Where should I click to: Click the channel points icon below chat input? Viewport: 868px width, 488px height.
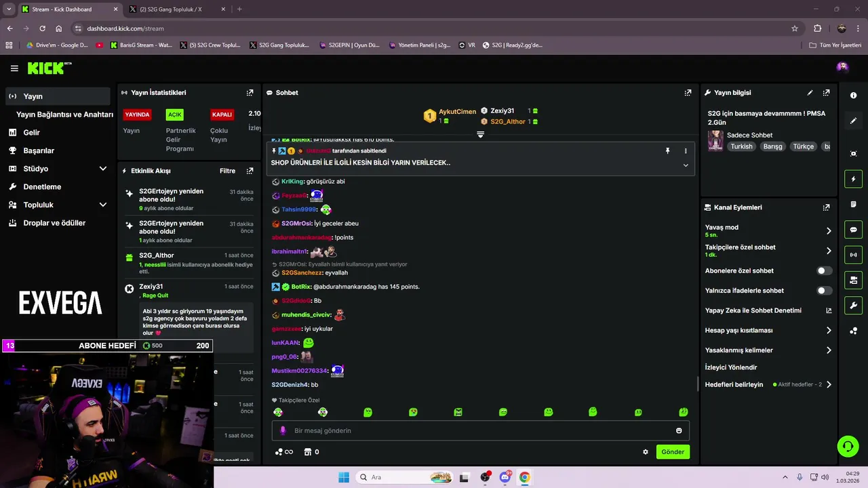279,452
